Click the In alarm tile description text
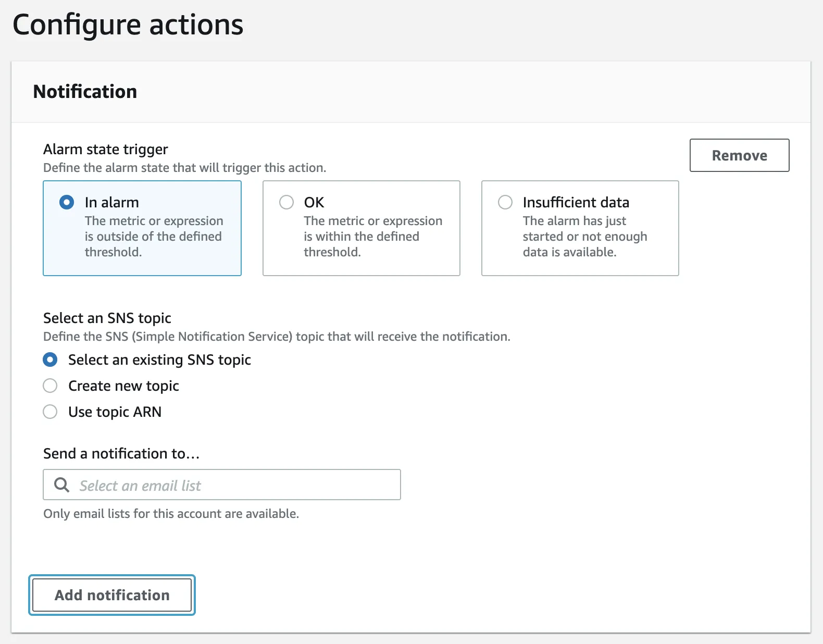Viewport: 823px width, 644px height. [x=154, y=237]
